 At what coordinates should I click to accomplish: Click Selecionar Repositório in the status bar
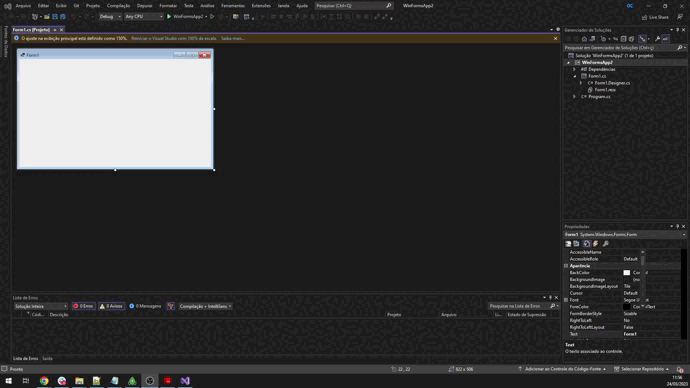(642, 369)
